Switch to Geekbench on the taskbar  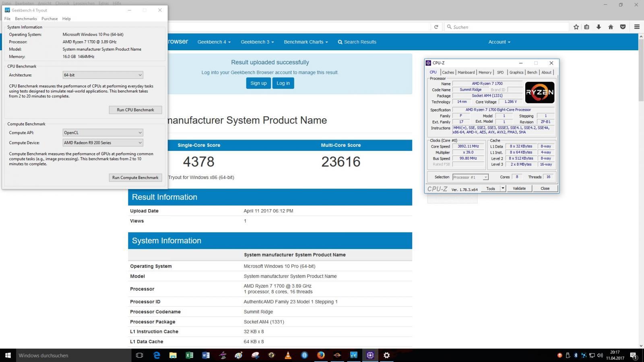coord(354,355)
